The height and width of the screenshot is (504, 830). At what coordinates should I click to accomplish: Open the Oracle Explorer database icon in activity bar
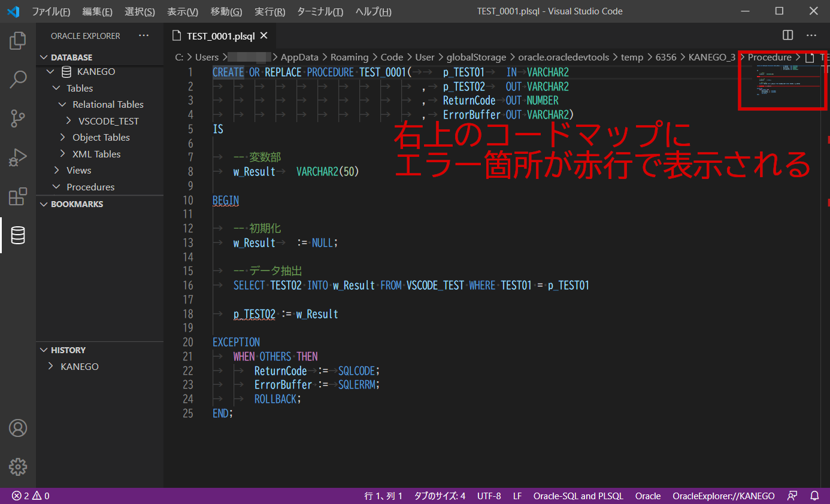coord(17,235)
